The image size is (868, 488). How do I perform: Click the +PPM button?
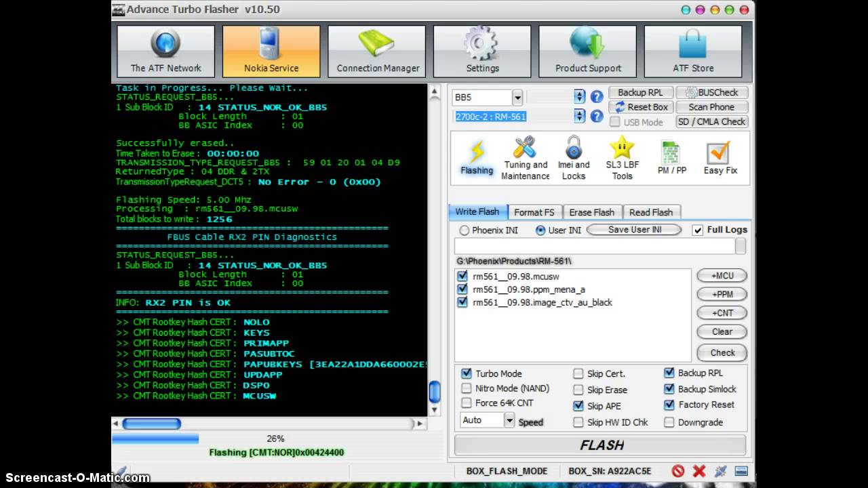[722, 294]
